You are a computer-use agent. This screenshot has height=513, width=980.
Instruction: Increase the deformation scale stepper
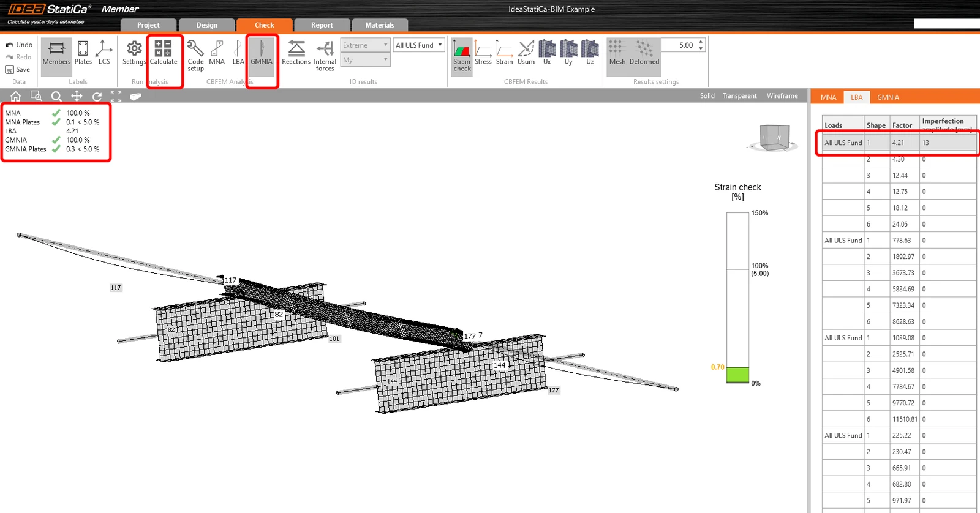pyautogui.click(x=701, y=42)
